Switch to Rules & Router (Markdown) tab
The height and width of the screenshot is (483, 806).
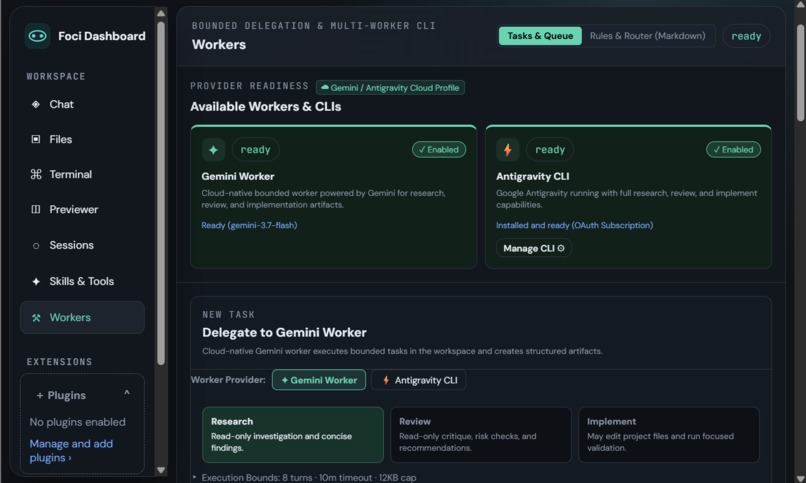(x=647, y=36)
